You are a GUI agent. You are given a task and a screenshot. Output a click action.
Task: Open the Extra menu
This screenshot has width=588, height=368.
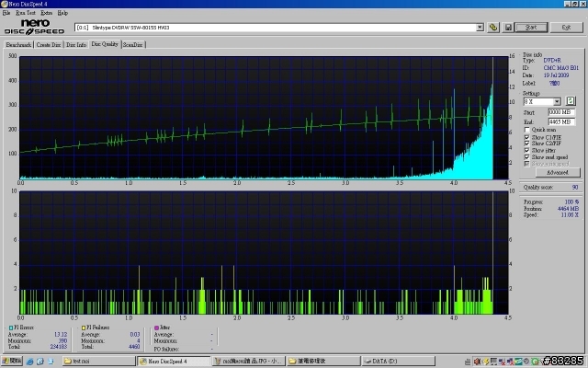47,13
